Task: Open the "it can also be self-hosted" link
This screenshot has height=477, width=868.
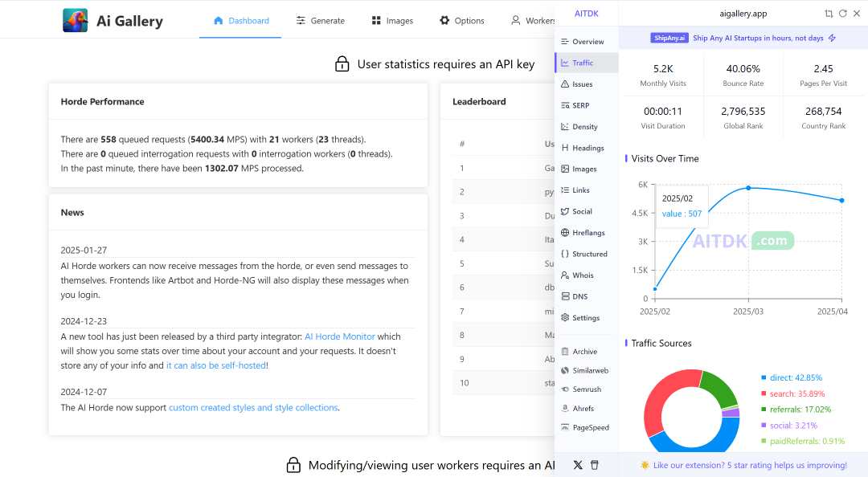Action: pos(216,365)
